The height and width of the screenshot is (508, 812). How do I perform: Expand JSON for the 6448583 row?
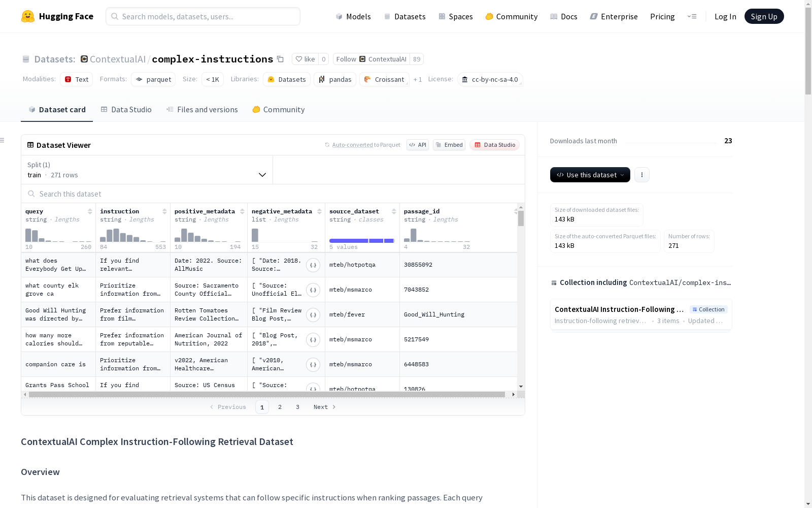click(x=313, y=364)
